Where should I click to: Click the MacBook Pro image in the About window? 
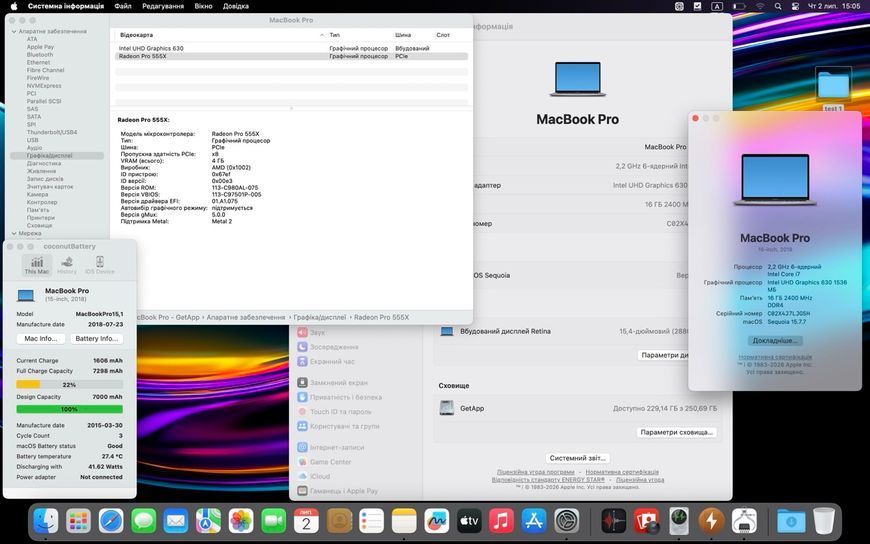click(775, 180)
